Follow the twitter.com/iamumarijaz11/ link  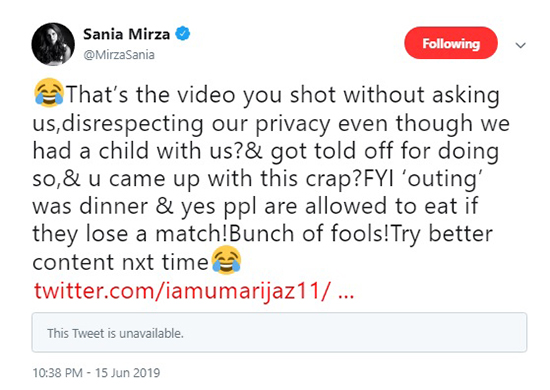pos(182,291)
